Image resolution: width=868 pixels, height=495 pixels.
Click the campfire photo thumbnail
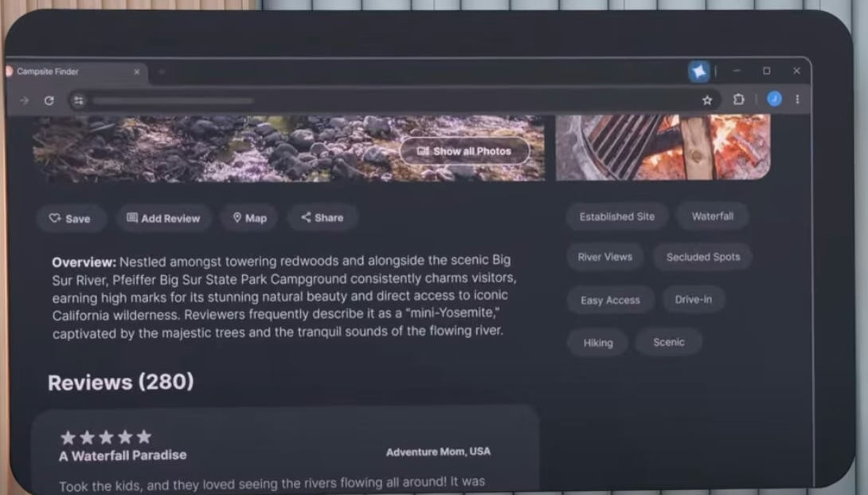(663, 147)
